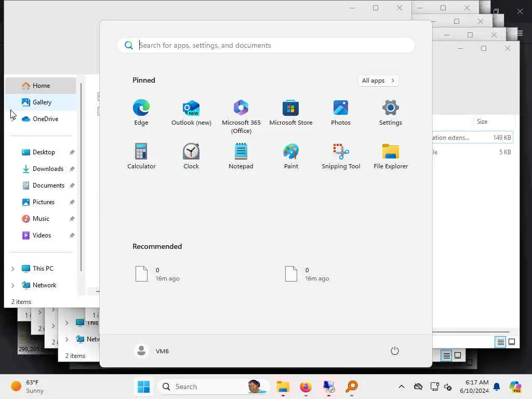Open Copilot preview icon on taskbar
Image resolution: width=532 pixels, height=399 pixels.
point(515,387)
